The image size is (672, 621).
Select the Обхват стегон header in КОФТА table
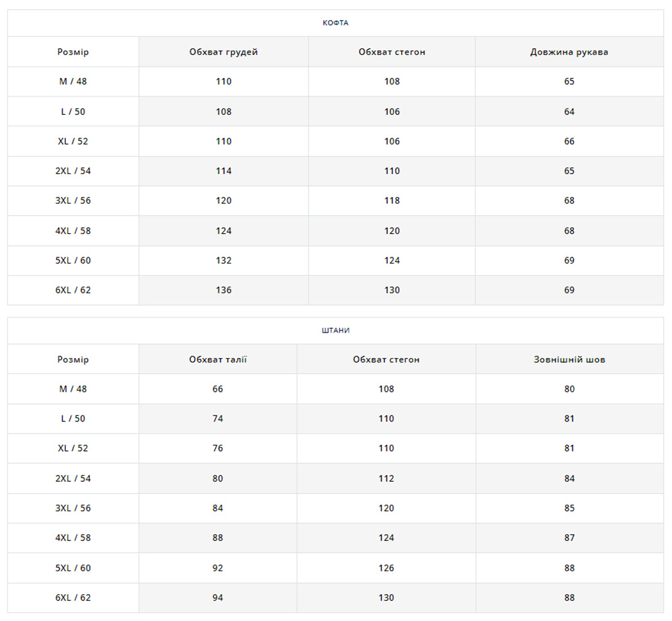pos(392,52)
